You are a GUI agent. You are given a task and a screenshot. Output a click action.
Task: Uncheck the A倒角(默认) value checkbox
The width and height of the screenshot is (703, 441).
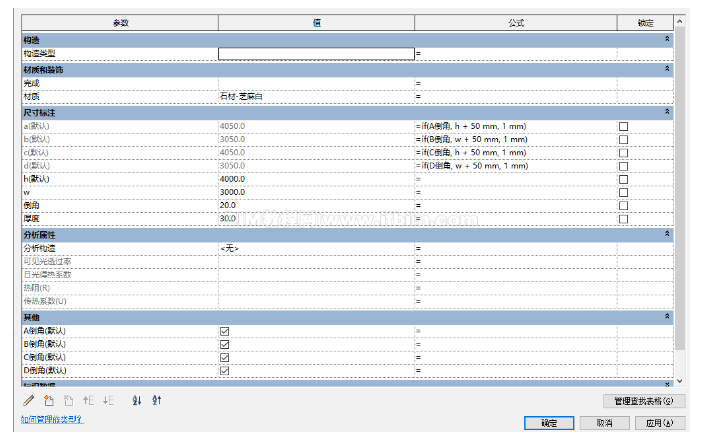click(x=225, y=331)
